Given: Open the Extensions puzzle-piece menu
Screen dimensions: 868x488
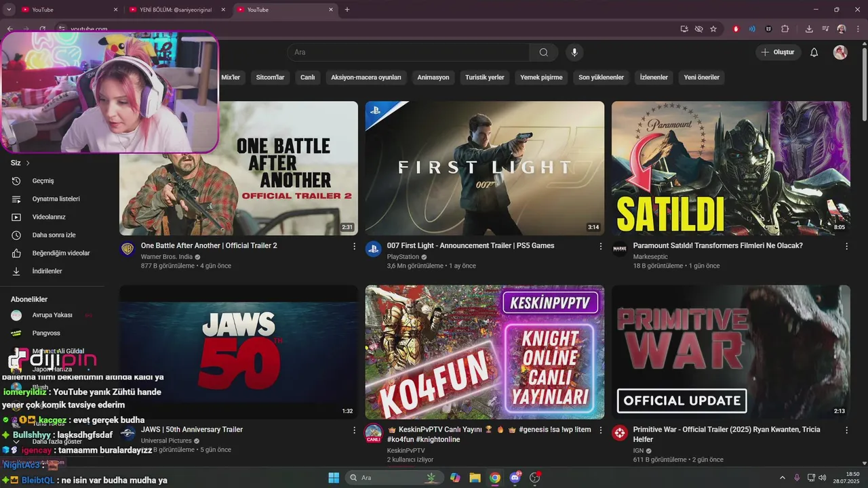Looking at the screenshot, I should [785, 29].
